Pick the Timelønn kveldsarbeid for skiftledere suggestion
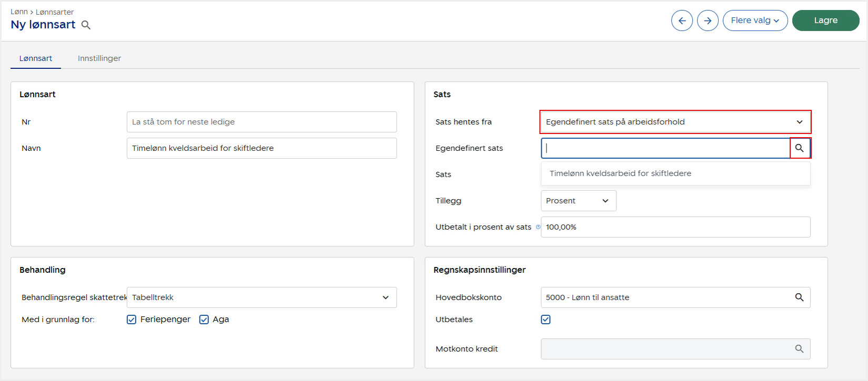Screen dimensions: 868x381 click(x=620, y=173)
